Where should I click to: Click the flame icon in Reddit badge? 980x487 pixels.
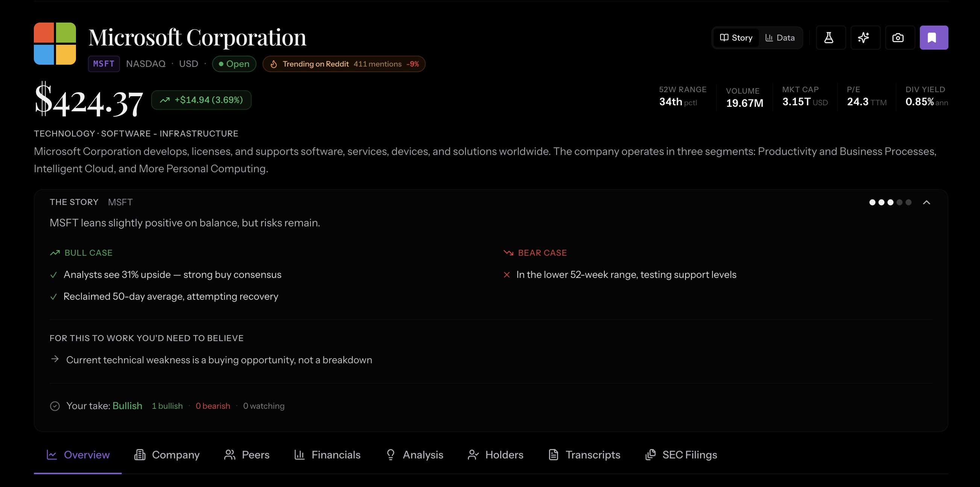click(273, 64)
